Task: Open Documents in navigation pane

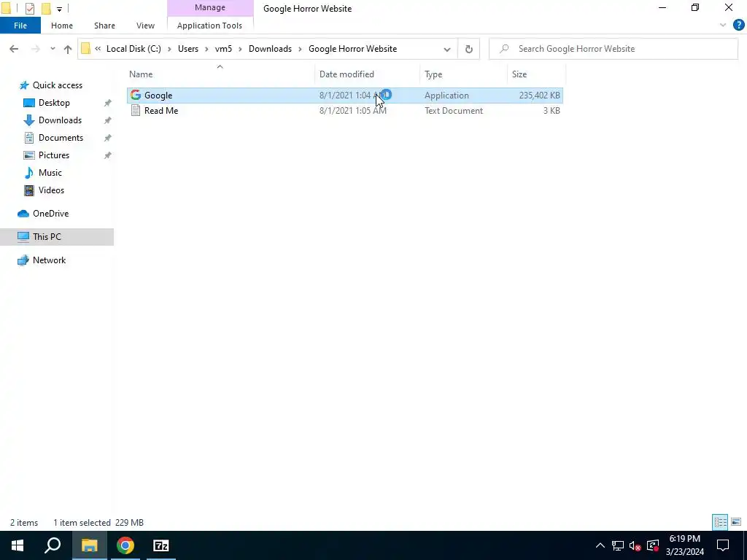Action: (61, 138)
